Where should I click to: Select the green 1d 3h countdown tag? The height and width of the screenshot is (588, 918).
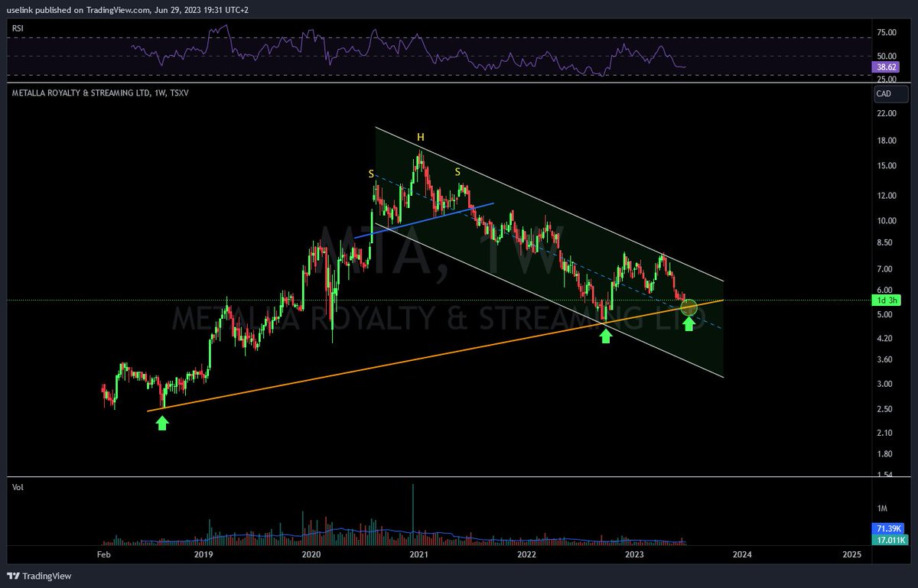click(x=887, y=301)
